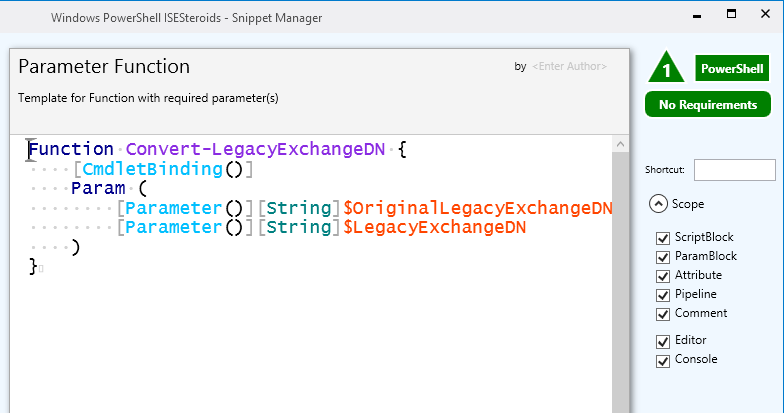
Task: Click the $LegacyExchangeDN variable in code
Action: [x=434, y=228]
